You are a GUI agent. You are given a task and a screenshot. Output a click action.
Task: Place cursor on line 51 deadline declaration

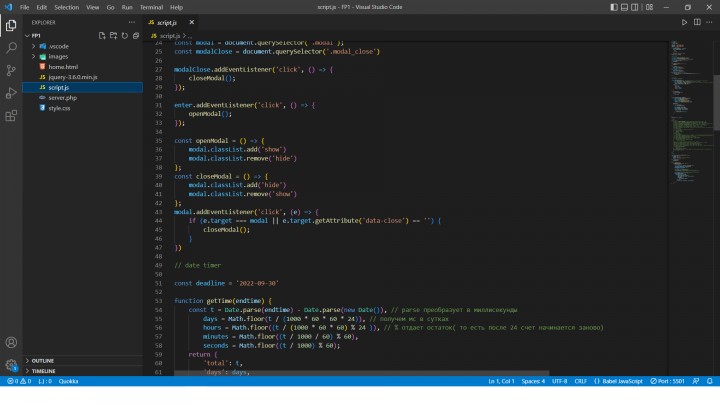tap(226, 283)
